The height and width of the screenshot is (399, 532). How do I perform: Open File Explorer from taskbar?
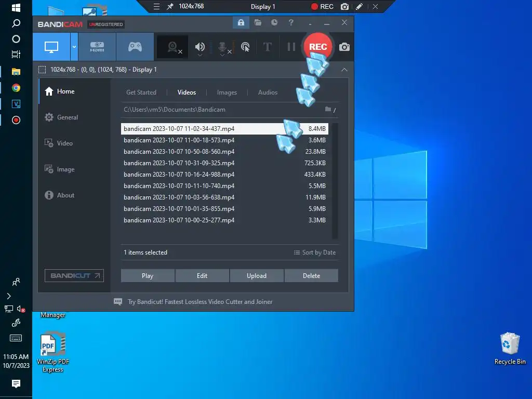16,72
